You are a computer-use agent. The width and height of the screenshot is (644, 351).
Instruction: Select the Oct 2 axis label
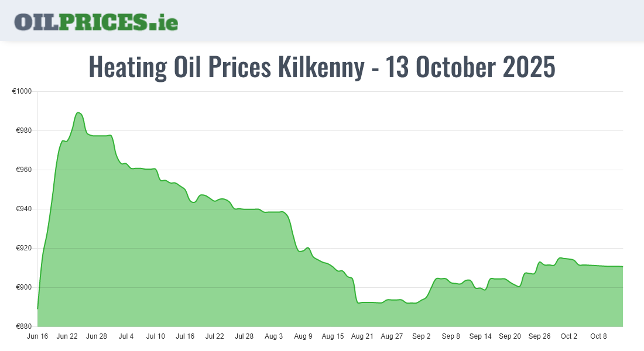coord(569,336)
